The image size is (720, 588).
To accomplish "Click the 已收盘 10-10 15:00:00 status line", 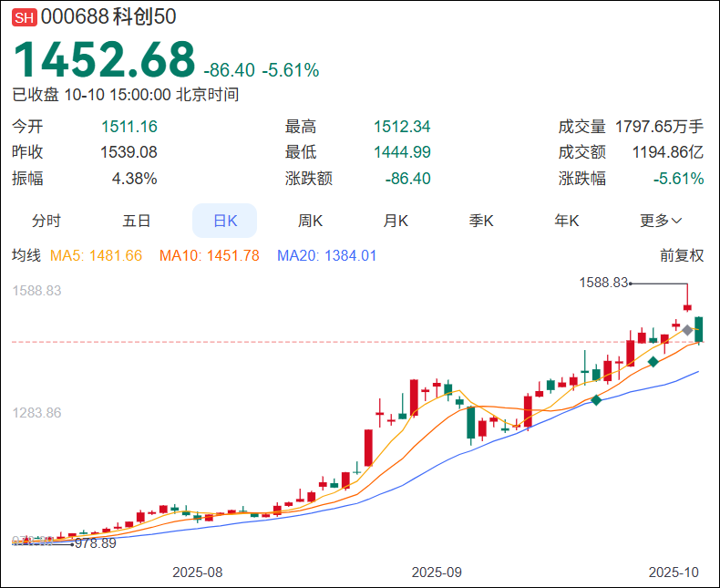I will tap(126, 95).
